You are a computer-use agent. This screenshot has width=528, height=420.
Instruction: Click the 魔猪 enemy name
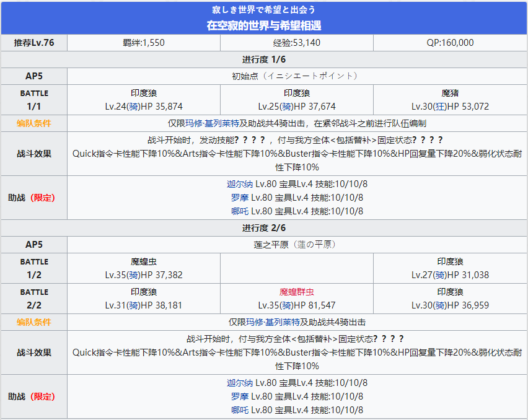click(450, 93)
